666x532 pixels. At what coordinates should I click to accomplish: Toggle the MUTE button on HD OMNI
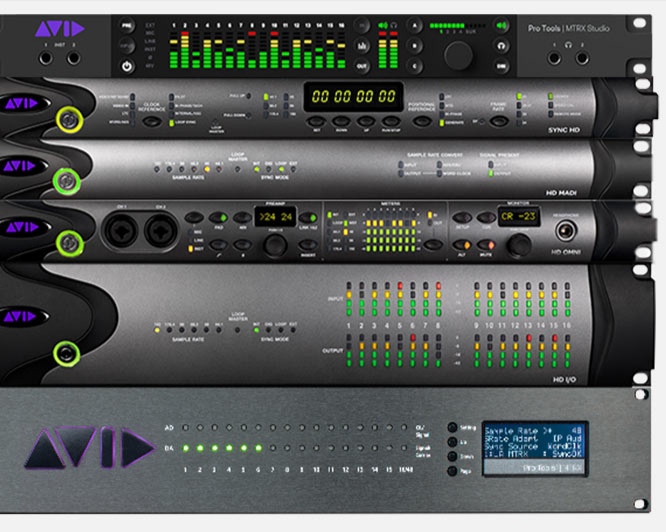pos(486,245)
